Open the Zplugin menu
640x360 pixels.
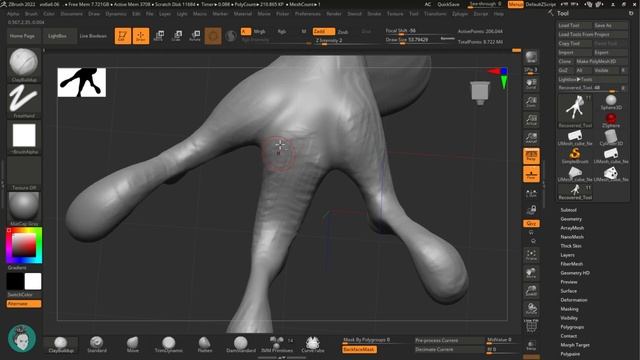pyautogui.click(x=460, y=13)
